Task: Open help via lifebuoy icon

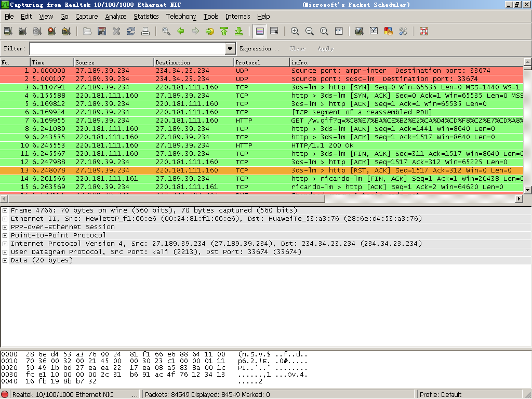Action: [x=424, y=32]
